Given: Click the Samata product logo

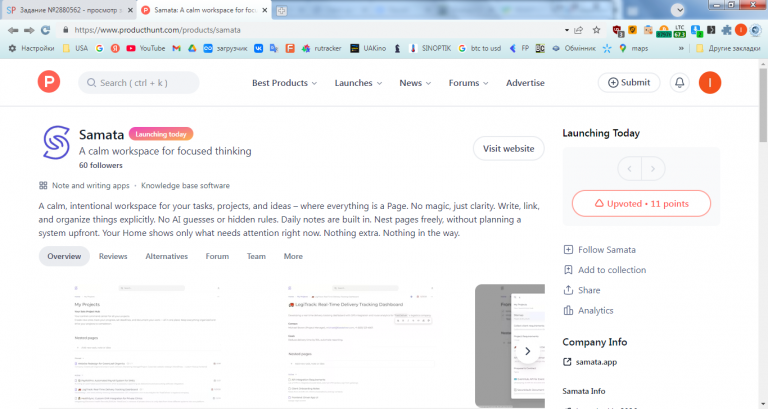Looking at the screenshot, I should coord(56,143).
